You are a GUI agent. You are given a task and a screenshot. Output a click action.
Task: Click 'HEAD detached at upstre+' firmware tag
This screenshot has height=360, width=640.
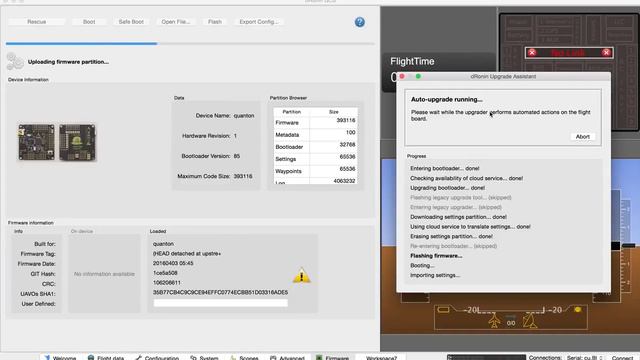(187, 253)
